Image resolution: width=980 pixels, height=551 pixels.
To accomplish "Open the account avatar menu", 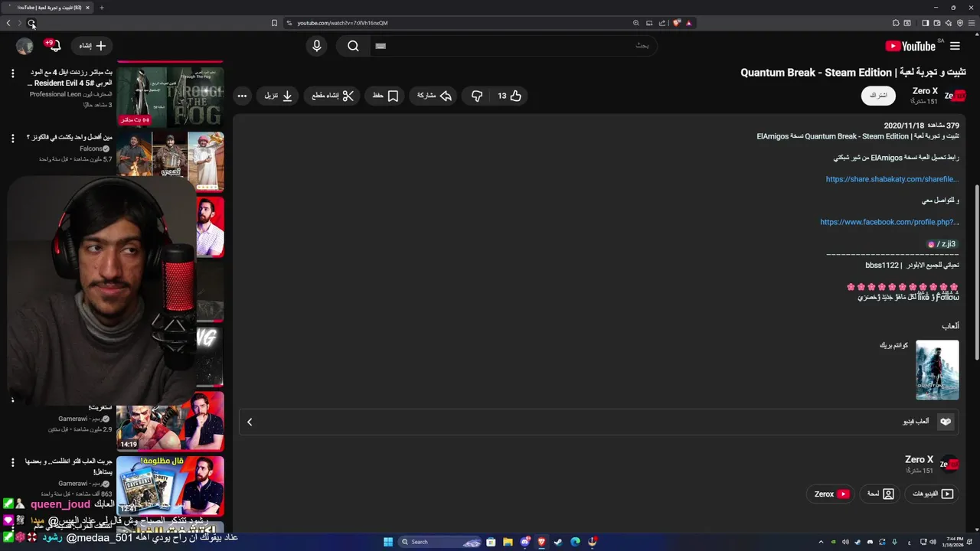I will click(x=24, y=46).
